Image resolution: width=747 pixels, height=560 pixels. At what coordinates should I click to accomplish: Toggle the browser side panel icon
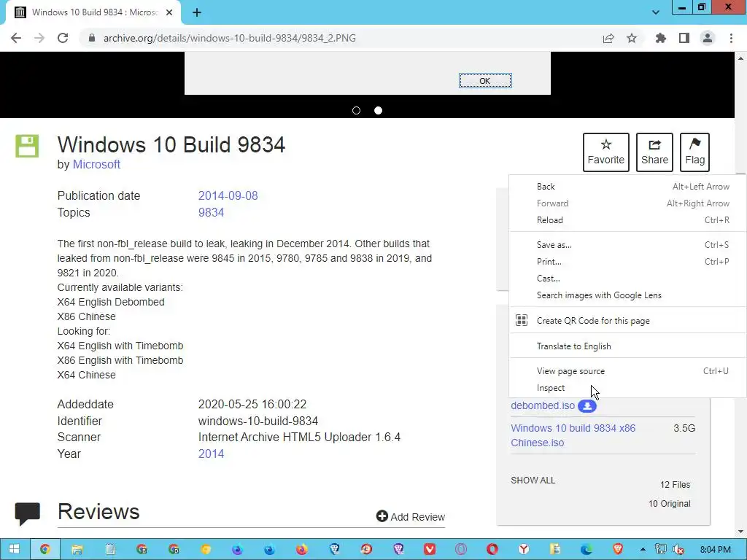[684, 38]
